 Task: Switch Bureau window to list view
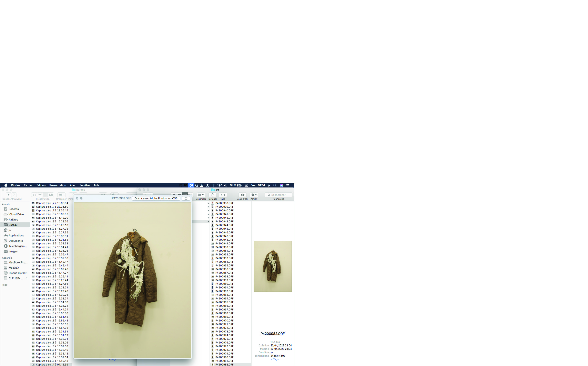pos(40,195)
